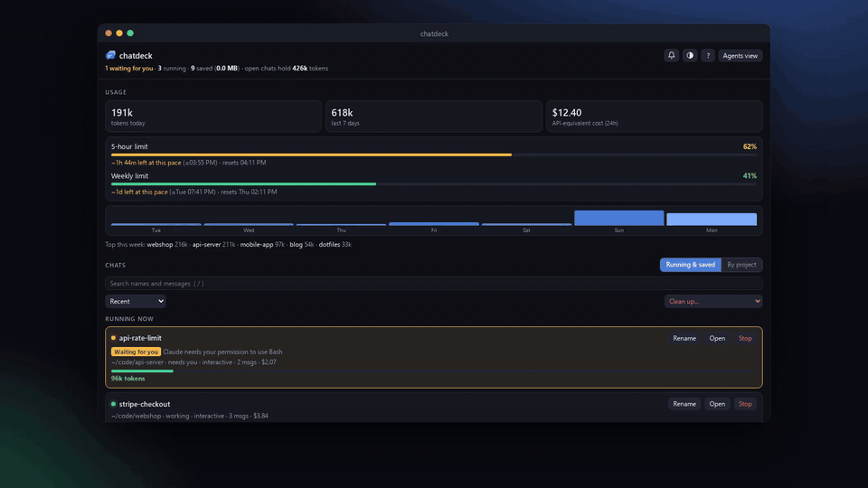This screenshot has height=488, width=868.
Task: Click the Sun usage bar in chart
Action: (618, 218)
